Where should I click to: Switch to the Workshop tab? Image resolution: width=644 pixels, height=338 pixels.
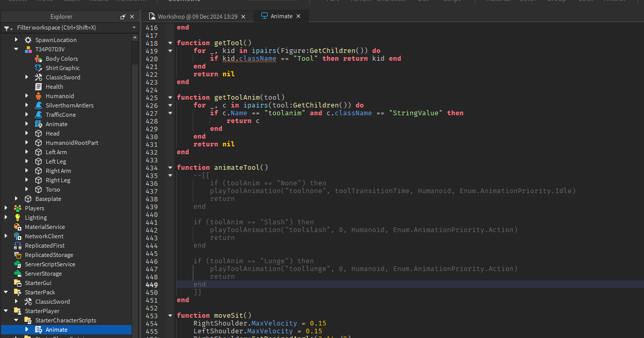198,16
